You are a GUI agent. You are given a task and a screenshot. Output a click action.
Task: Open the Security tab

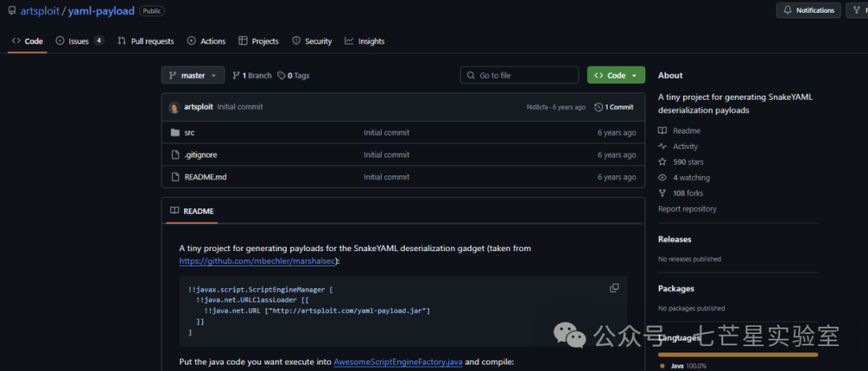click(312, 41)
